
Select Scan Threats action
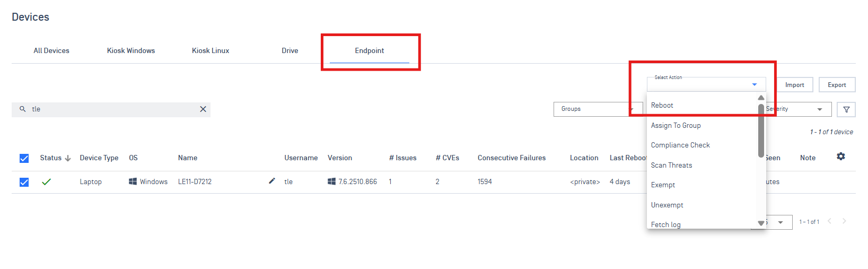pos(702,166)
